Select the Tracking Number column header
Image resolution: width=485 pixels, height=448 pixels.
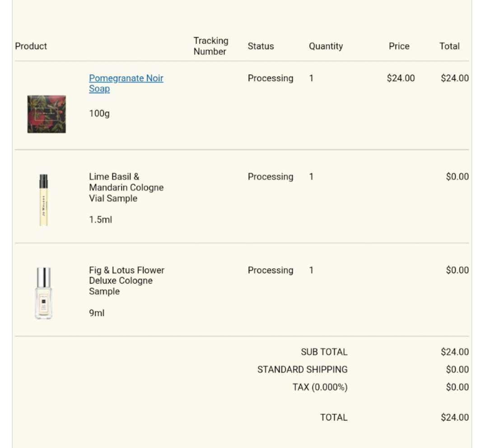tap(211, 46)
